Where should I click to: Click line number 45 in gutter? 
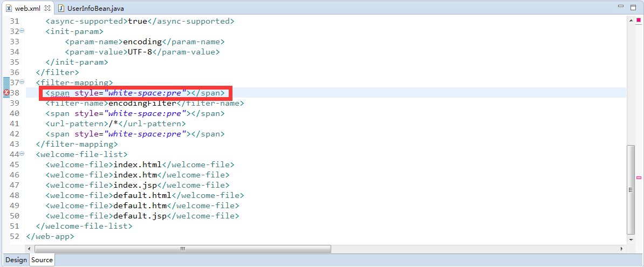click(x=15, y=165)
